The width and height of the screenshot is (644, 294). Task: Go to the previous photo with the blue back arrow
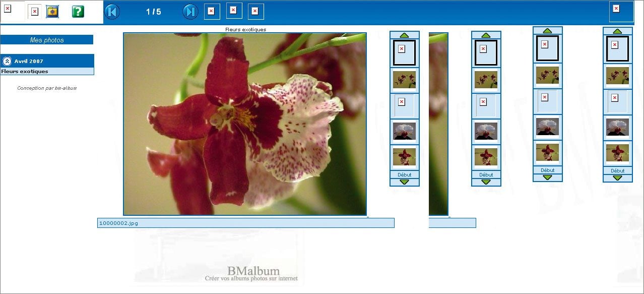click(x=112, y=12)
